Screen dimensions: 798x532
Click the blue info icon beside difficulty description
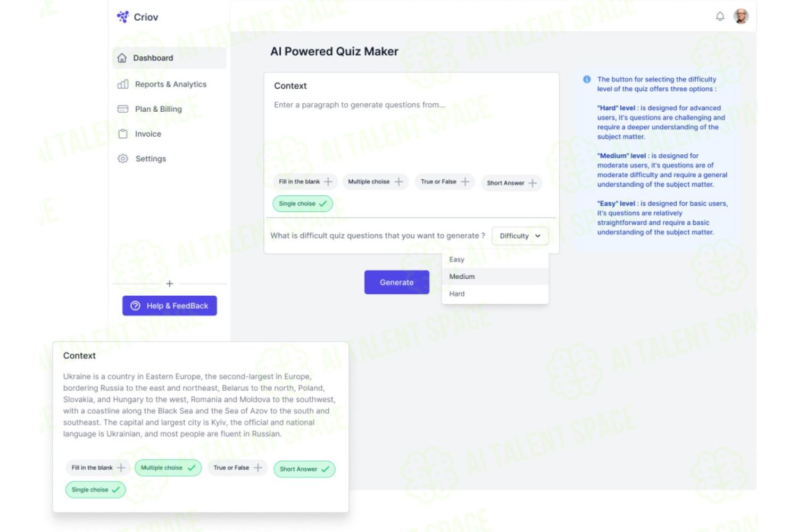click(x=587, y=79)
